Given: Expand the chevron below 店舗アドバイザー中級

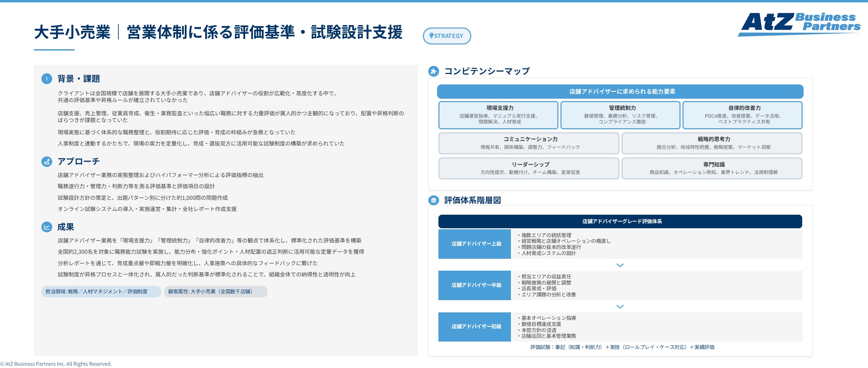Looking at the screenshot, I should pyautogui.click(x=620, y=307).
